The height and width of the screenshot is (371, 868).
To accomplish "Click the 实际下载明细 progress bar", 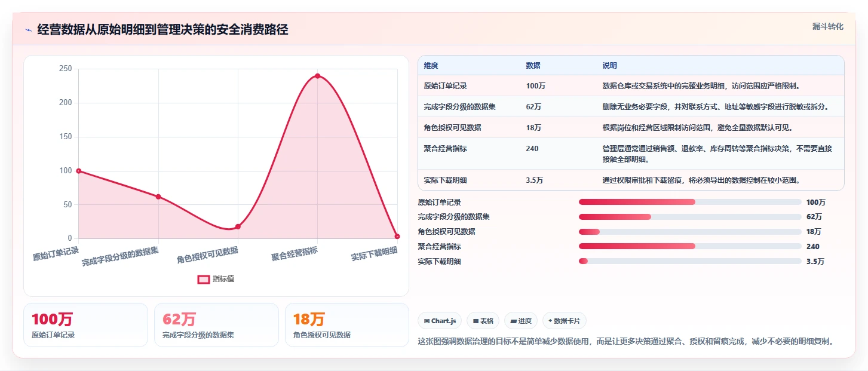I will pos(690,261).
